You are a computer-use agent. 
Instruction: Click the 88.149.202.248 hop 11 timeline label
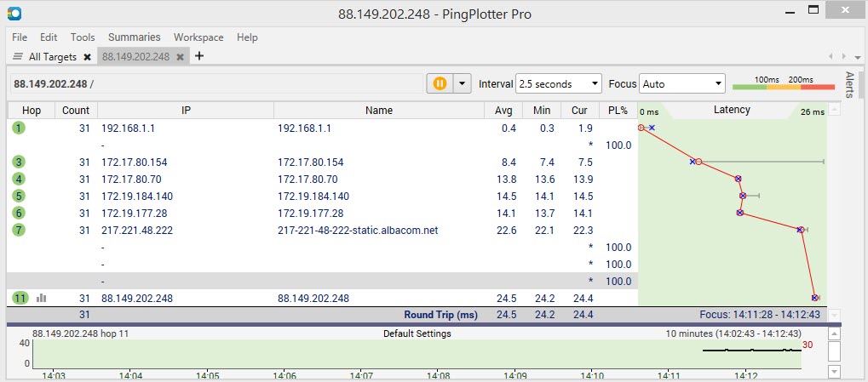pos(80,334)
